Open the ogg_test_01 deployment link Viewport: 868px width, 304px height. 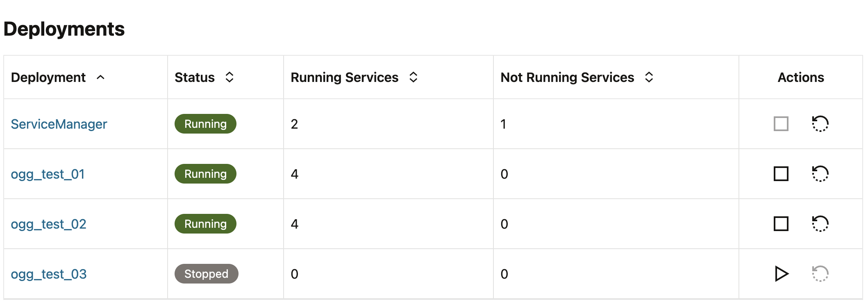pyautogui.click(x=48, y=174)
